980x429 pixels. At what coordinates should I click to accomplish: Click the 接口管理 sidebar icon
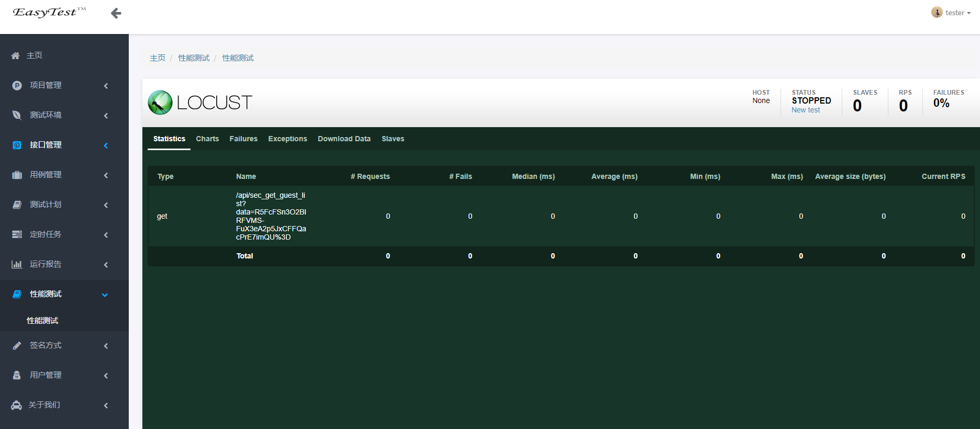tap(17, 145)
